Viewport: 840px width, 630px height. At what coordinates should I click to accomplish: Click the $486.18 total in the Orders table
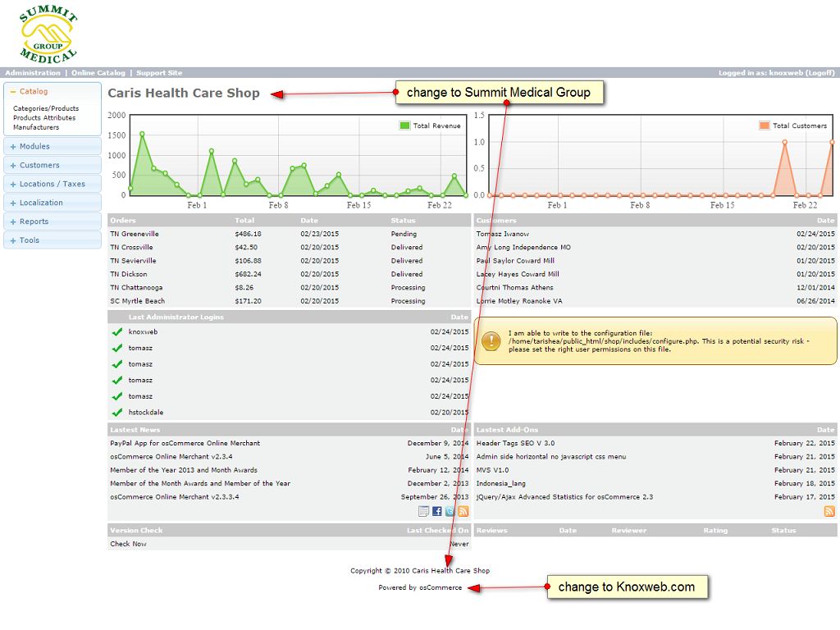248,234
